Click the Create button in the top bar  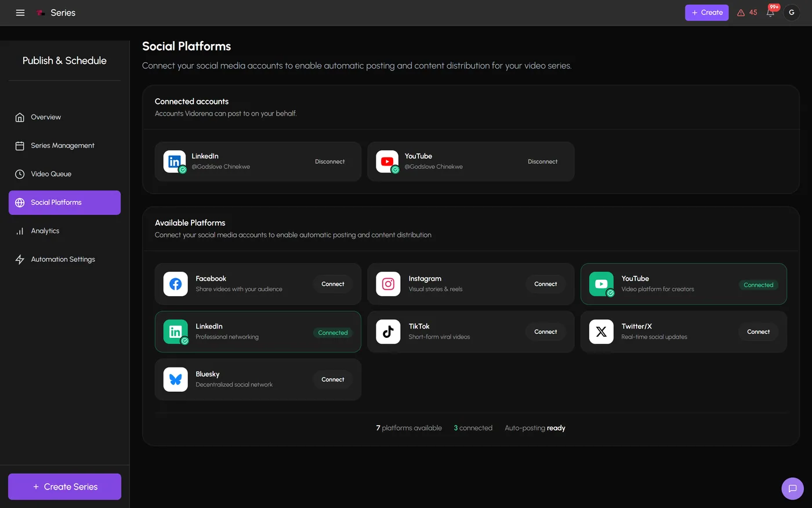(706, 13)
